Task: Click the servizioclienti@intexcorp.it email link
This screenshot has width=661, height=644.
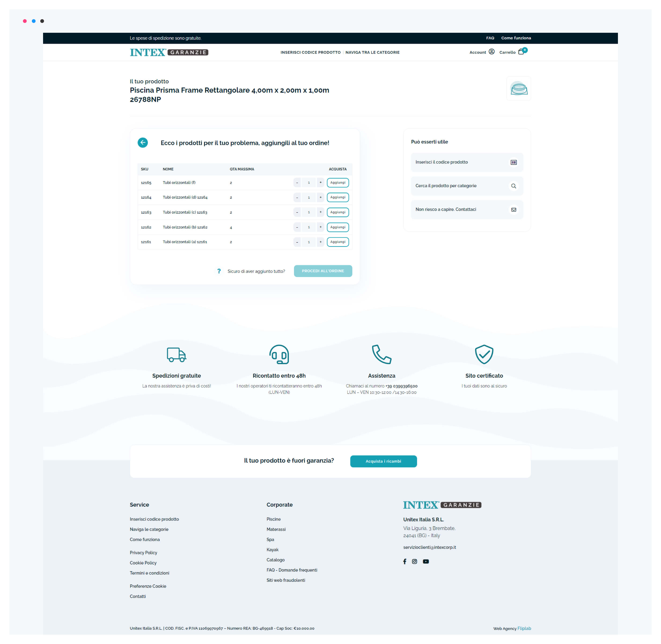Action: click(x=429, y=547)
